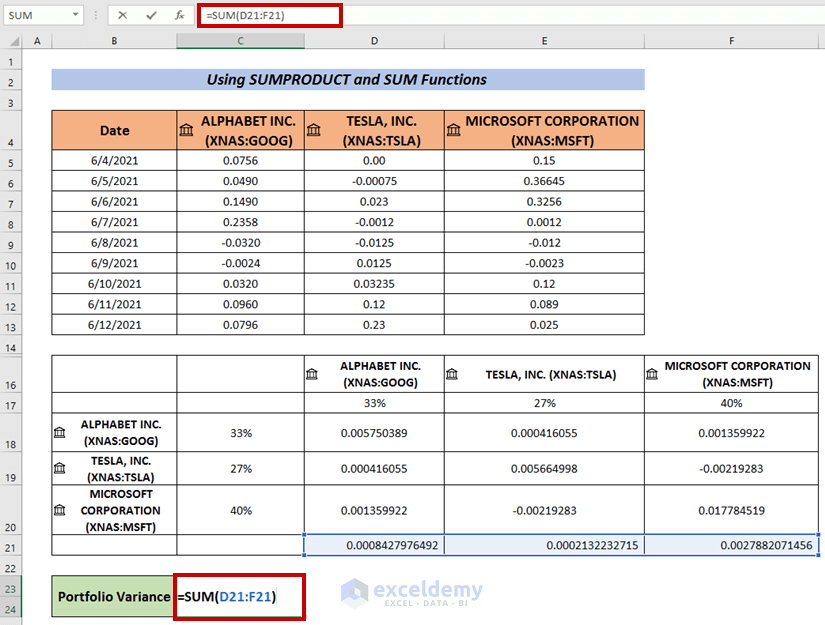The image size is (825, 625).
Task: Select the 40% weight cell in column C
Action: click(x=240, y=510)
